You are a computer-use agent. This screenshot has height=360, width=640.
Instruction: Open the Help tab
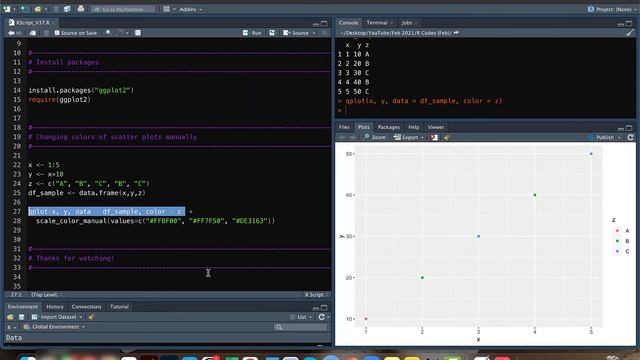[413, 127]
